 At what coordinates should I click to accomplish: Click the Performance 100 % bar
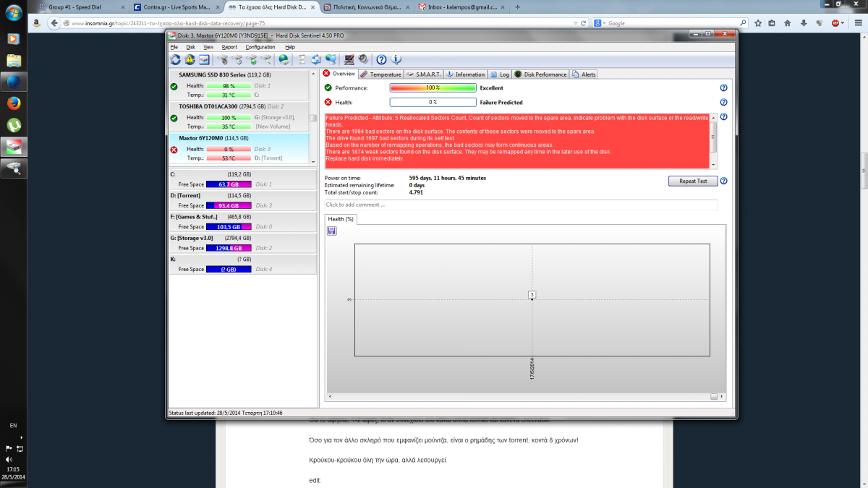tap(433, 87)
